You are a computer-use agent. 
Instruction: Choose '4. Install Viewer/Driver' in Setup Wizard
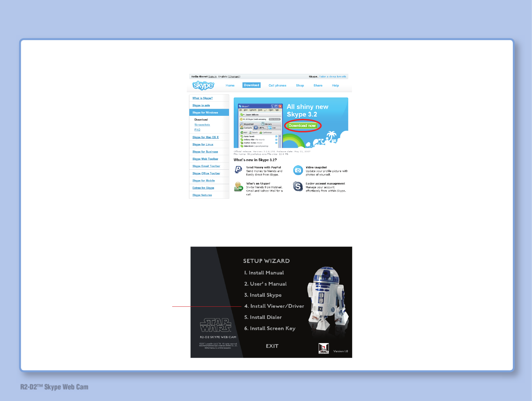(274, 306)
